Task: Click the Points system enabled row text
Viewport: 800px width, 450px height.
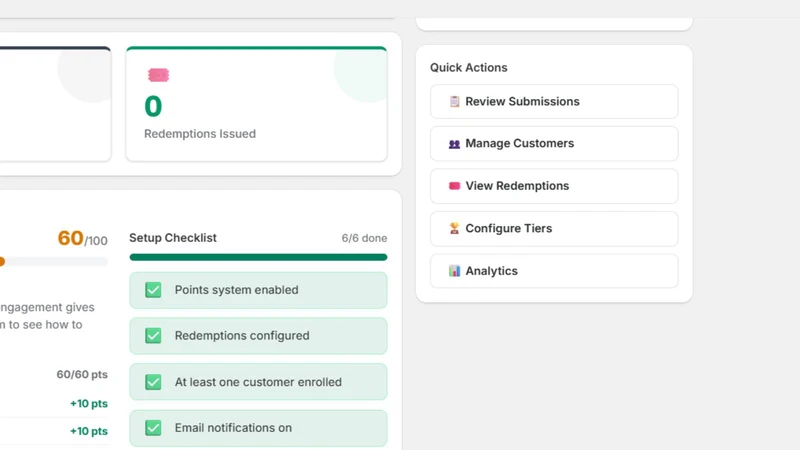Action: tap(236, 290)
